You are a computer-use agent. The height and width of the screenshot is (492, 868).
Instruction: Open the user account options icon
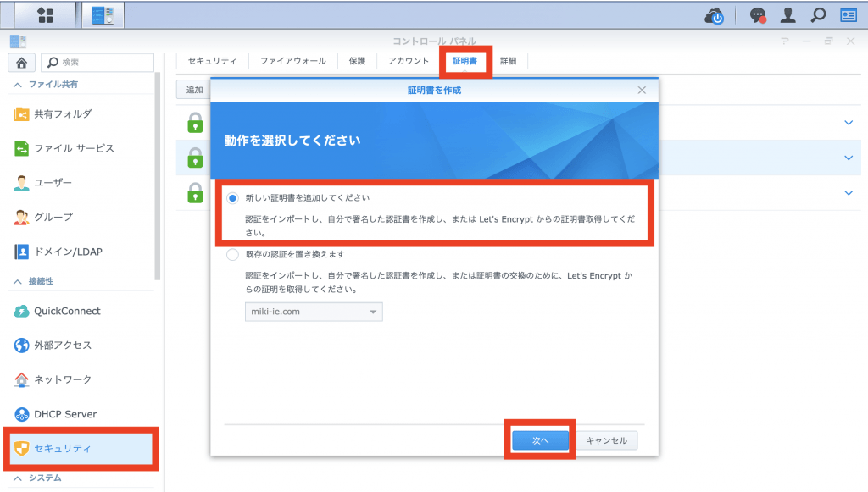click(x=788, y=15)
